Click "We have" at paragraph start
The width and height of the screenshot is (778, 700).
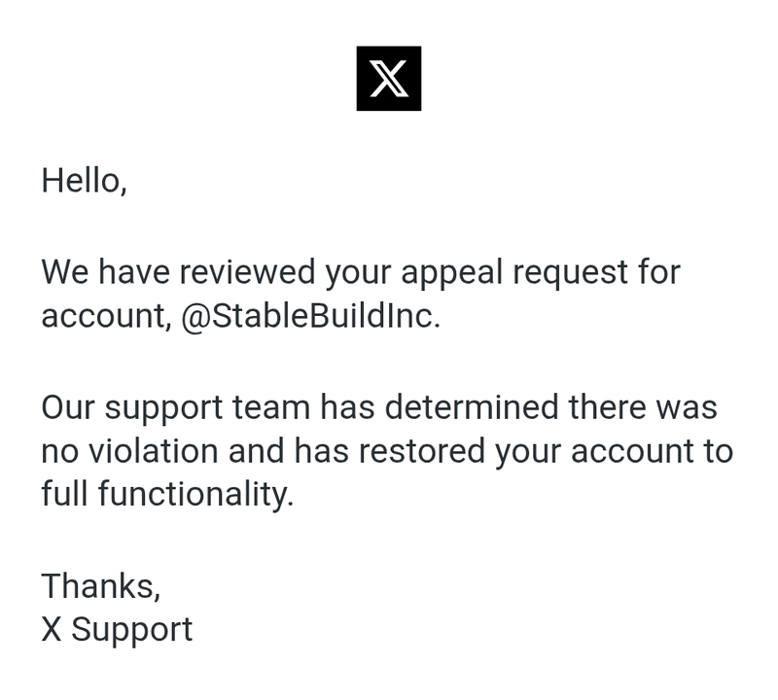(105, 272)
